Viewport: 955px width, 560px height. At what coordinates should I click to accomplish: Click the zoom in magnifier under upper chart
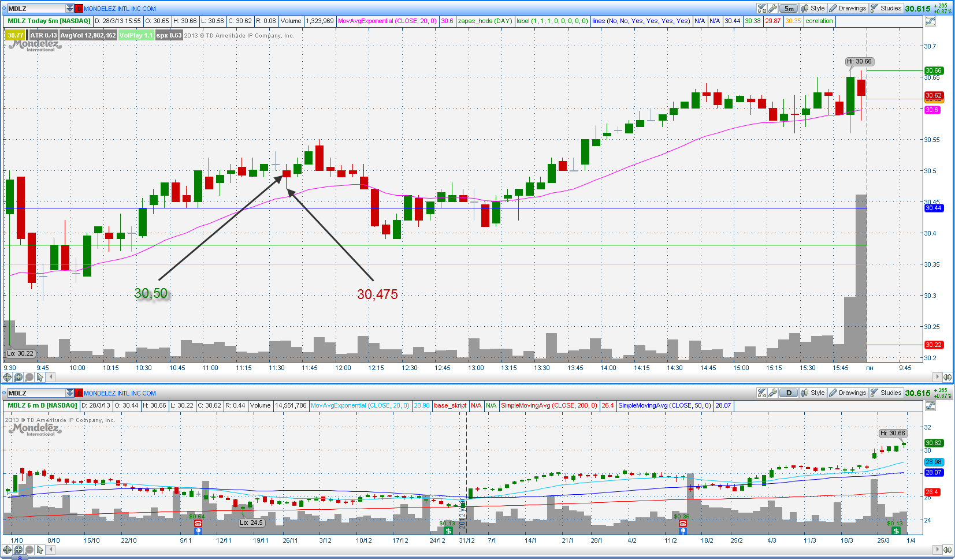[x=18, y=377]
